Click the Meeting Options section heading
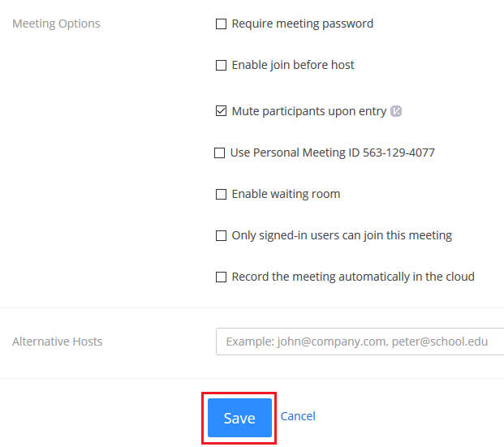 (56, 24)
